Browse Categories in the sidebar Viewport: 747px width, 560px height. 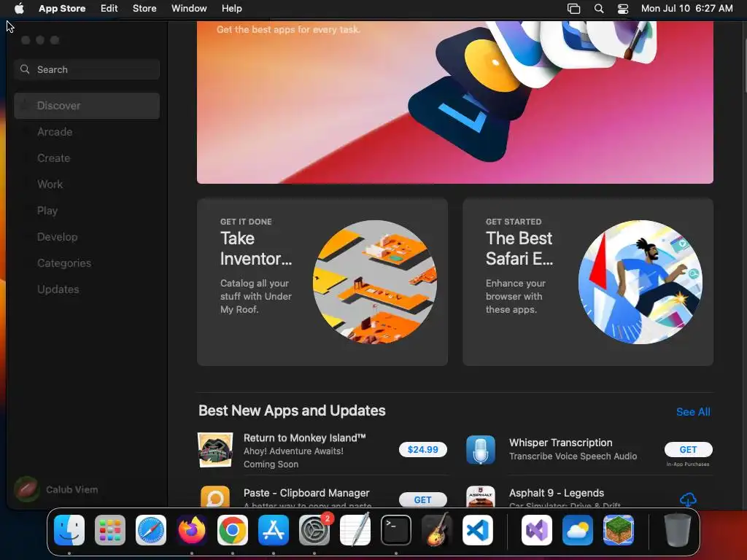(x=87, y=262)
